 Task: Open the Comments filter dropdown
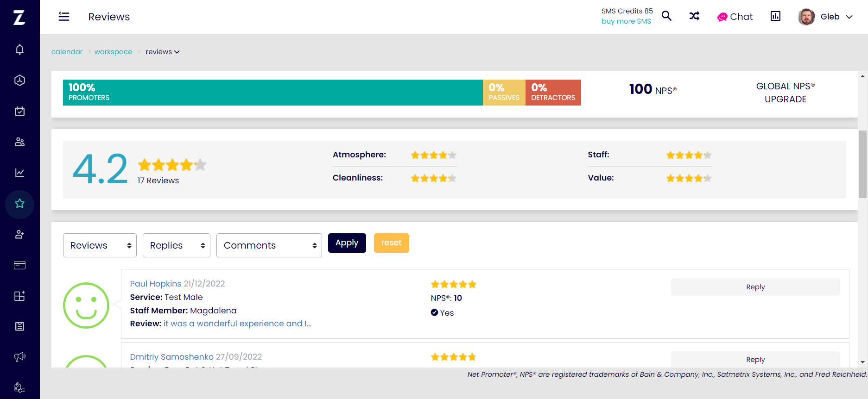[x=269, y=245]
